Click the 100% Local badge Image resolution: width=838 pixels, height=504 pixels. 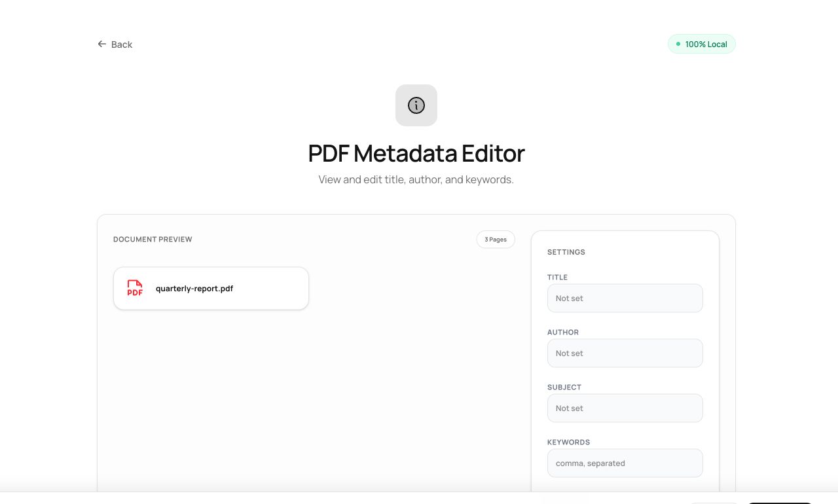pyautogui.click(x=702, y=44)
